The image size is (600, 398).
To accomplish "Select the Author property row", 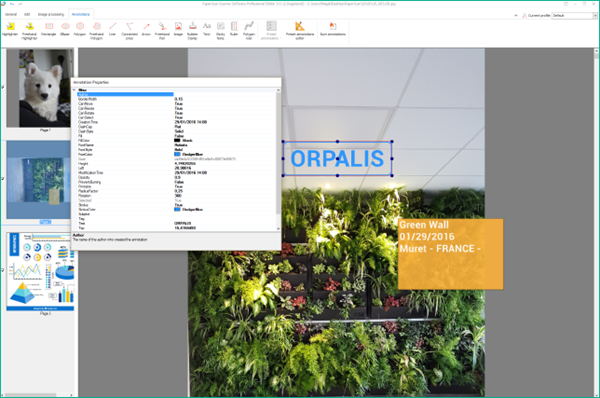I will [x=176, y=94].
